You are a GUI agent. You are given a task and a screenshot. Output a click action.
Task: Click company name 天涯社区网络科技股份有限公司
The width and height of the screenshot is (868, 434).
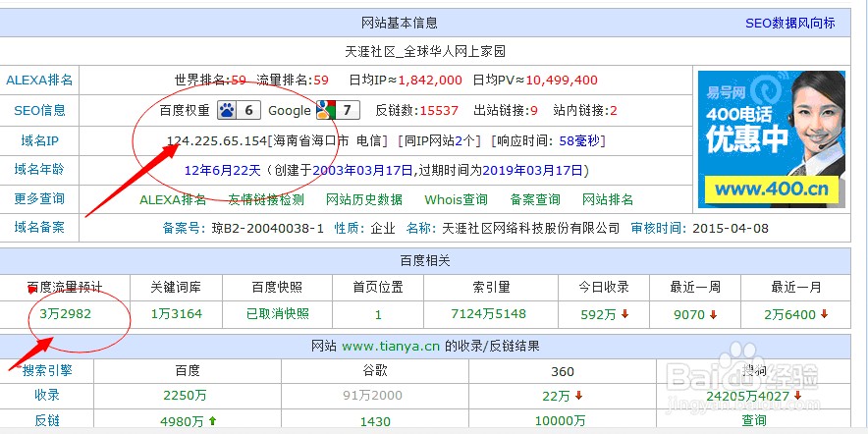point(530,228)
